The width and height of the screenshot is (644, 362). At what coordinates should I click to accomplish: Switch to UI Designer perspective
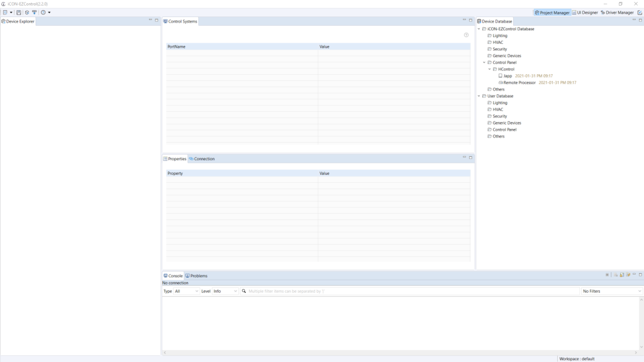click(x=585, y=13)
